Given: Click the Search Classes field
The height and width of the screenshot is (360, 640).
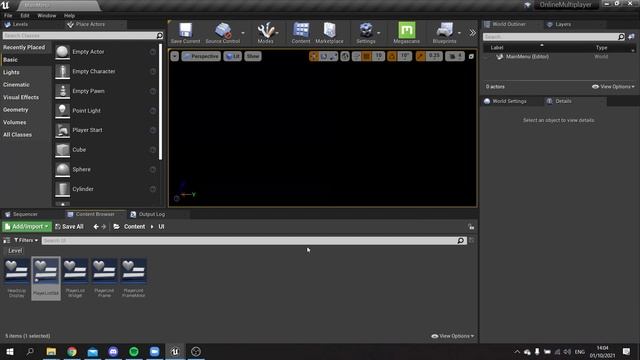Looking at the screenshot, I should (83, 36).
